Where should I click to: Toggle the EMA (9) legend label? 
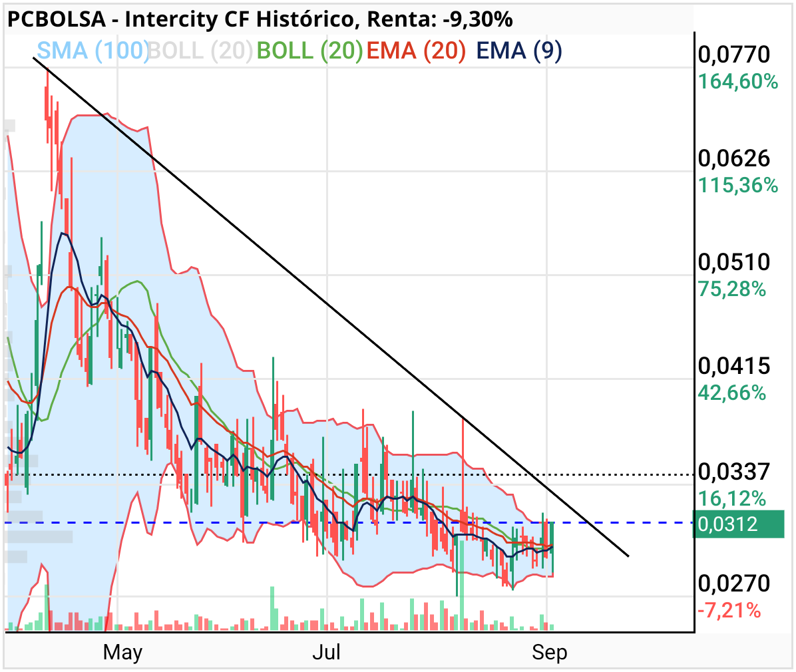point(519,51)
